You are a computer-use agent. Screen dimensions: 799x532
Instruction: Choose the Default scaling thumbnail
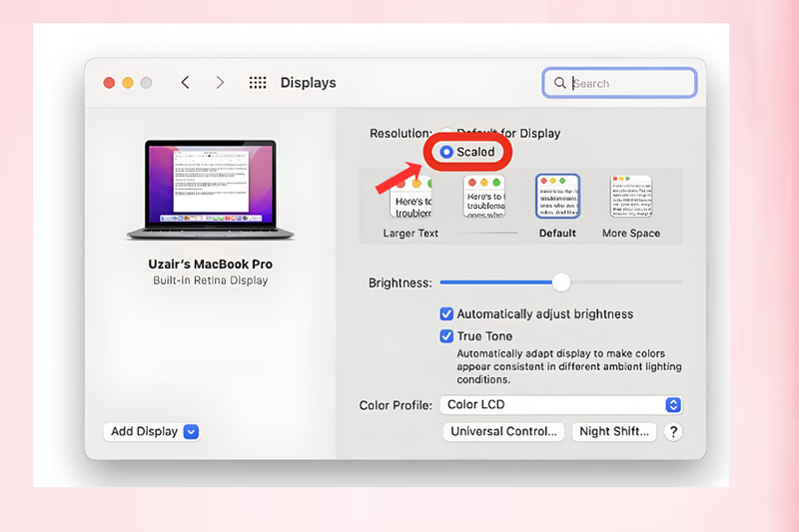[557, 196]
